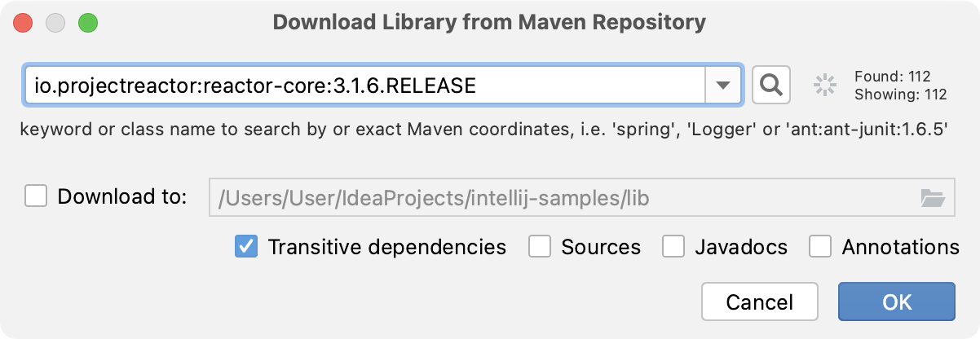Viewport: 980px width, 339px height.
Task: Enable the Download to checkbox
Action: coord(37,196)
